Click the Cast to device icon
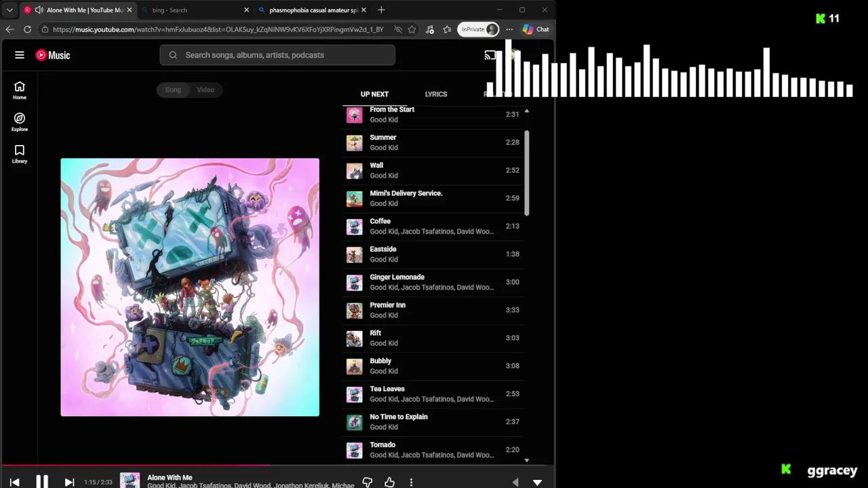 click(x=490, y=55)
